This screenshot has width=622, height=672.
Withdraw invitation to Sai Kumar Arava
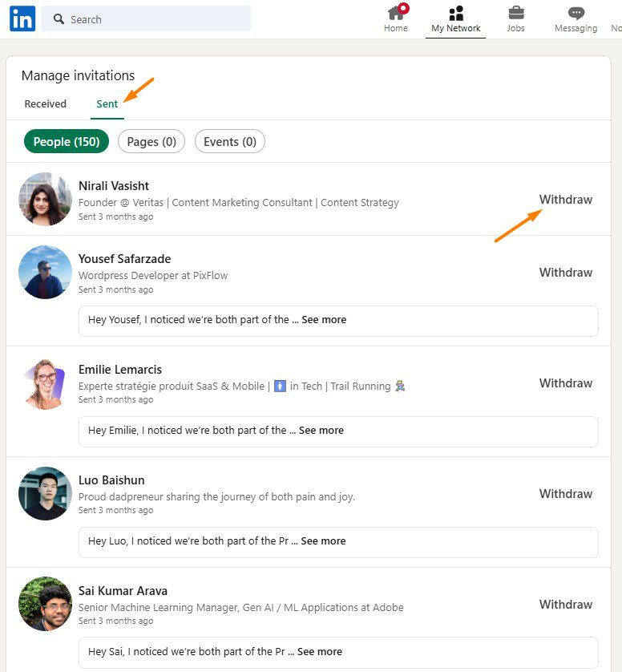point(565,604)
